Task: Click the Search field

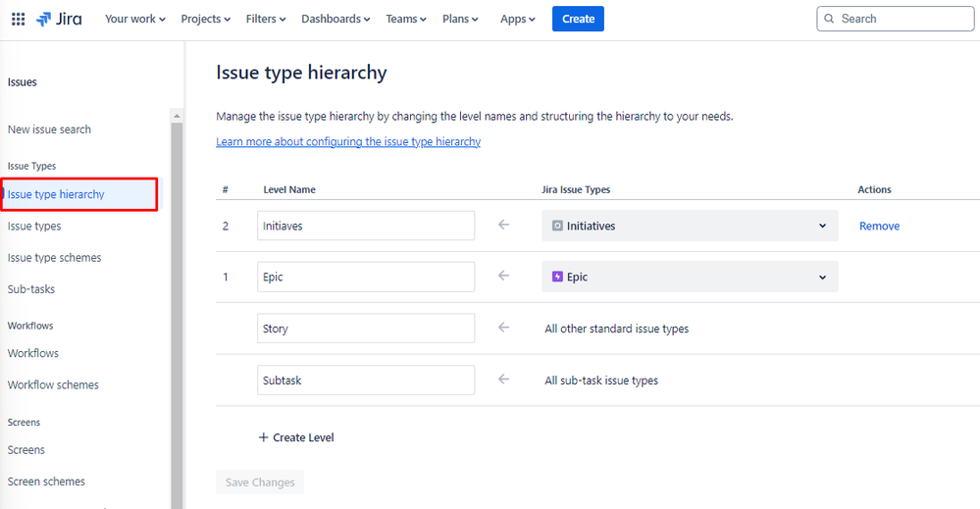Action: (895, 19)
